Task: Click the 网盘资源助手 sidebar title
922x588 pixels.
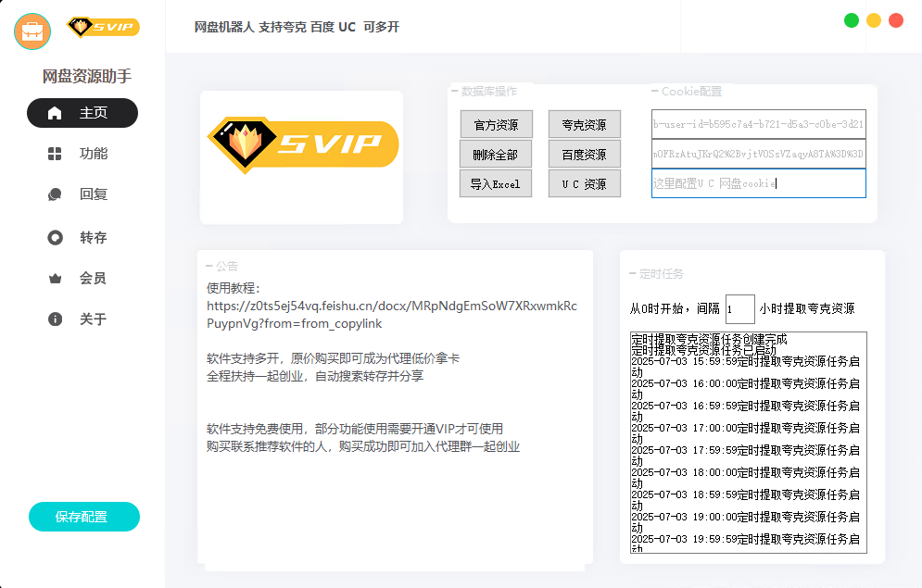Action: pyautogui.click(x=87, y=76)
